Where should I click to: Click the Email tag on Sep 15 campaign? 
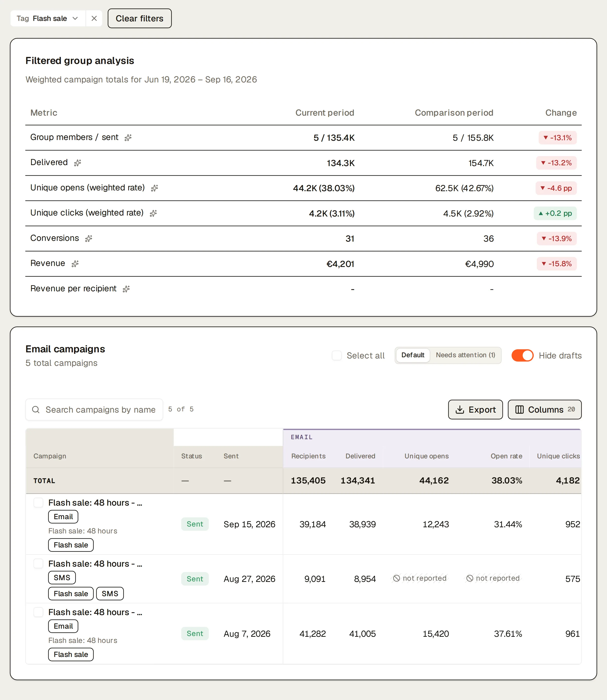(63, 517)
